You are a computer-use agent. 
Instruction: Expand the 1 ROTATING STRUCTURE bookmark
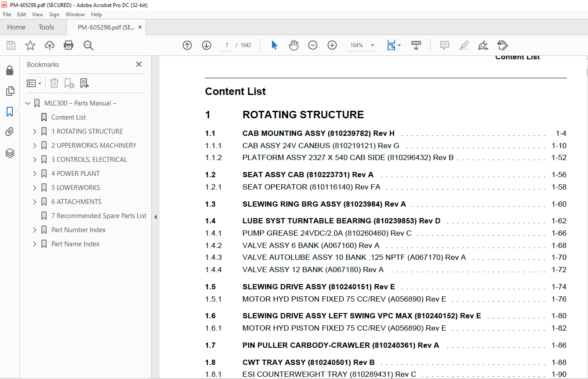pos(35,131)
